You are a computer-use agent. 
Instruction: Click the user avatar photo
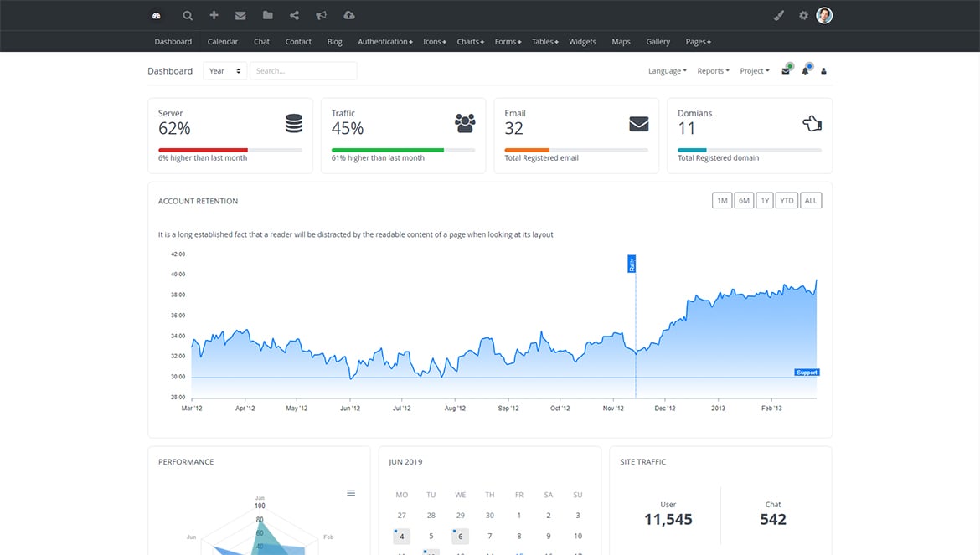click(824, 16)
